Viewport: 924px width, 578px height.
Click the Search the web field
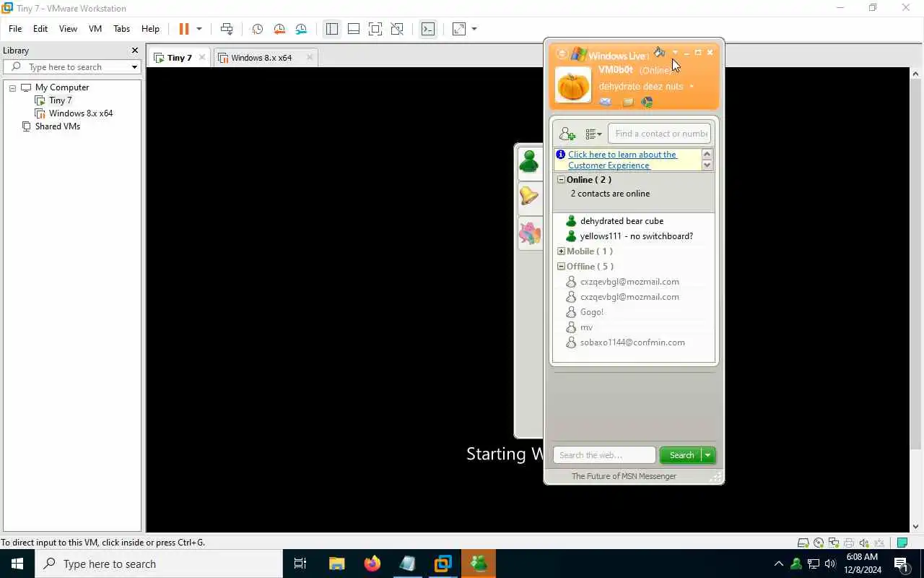click(604, 455)
